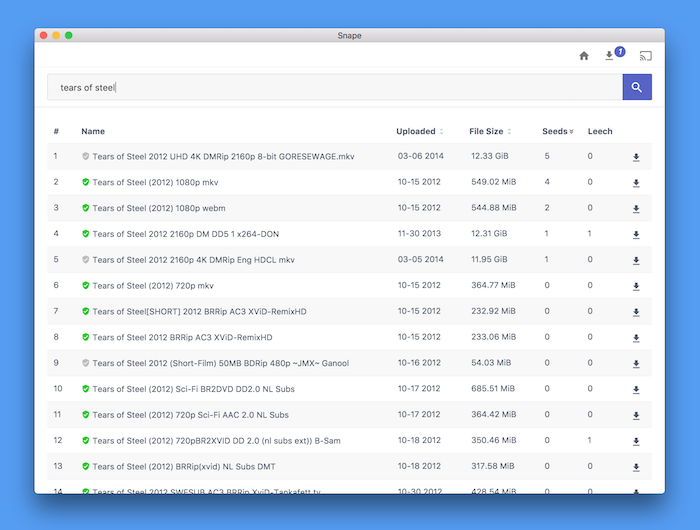Download Tears of Steel (2012) 1080p webm

(x=636, y=209)
